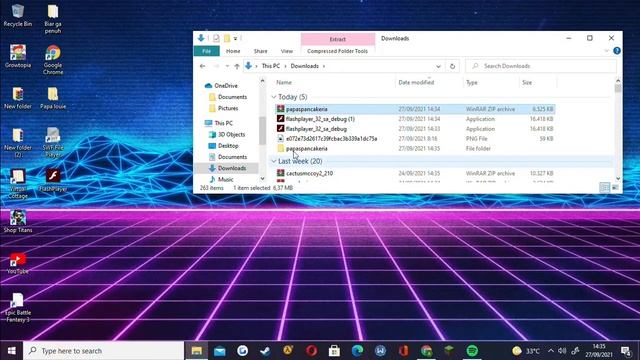
Task: Select flashplayer_32_sa_debug (1) file
Action: [415, 119]
